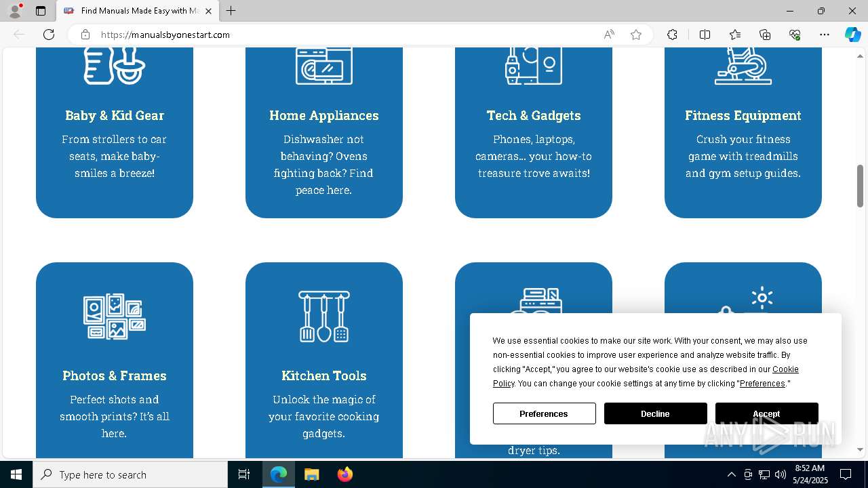Click "Unlock the magic" description text

(323, 416)
